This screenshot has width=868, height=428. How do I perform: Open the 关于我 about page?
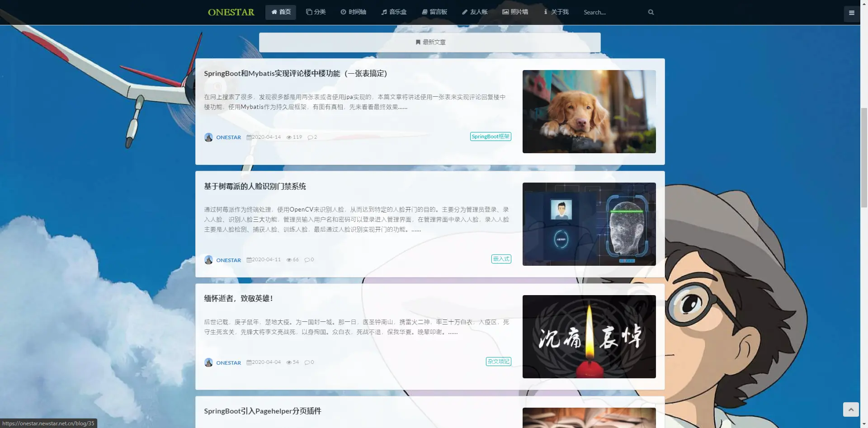556,12
